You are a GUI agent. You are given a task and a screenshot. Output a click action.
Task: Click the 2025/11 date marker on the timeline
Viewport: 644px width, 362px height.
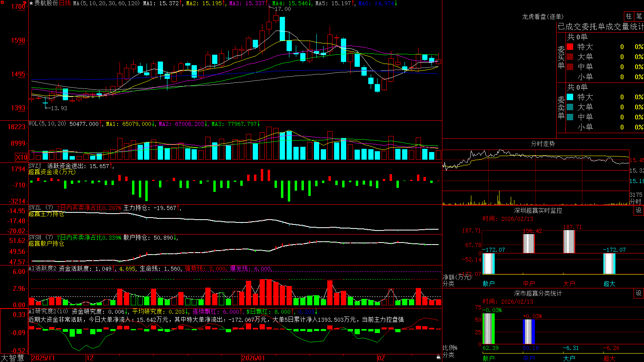tap(43, 358)
